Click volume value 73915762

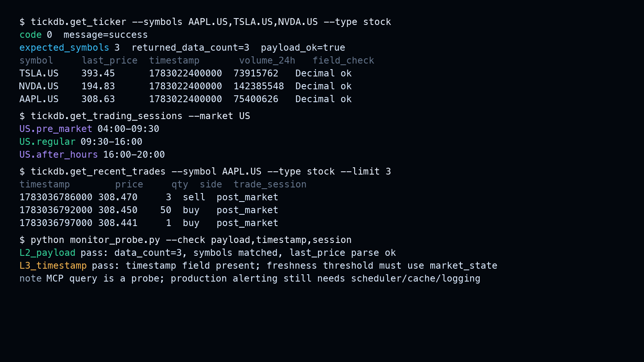256,74
